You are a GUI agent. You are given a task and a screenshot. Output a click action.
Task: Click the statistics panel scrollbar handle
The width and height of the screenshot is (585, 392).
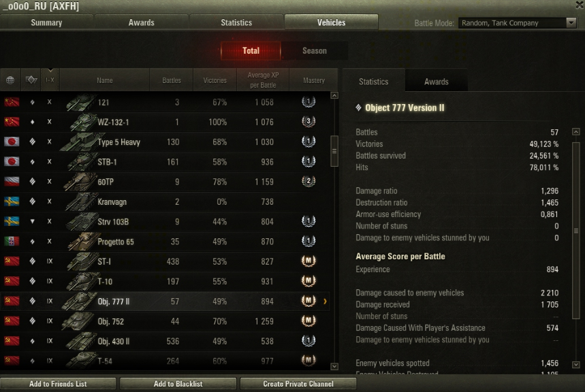(575, 231)
